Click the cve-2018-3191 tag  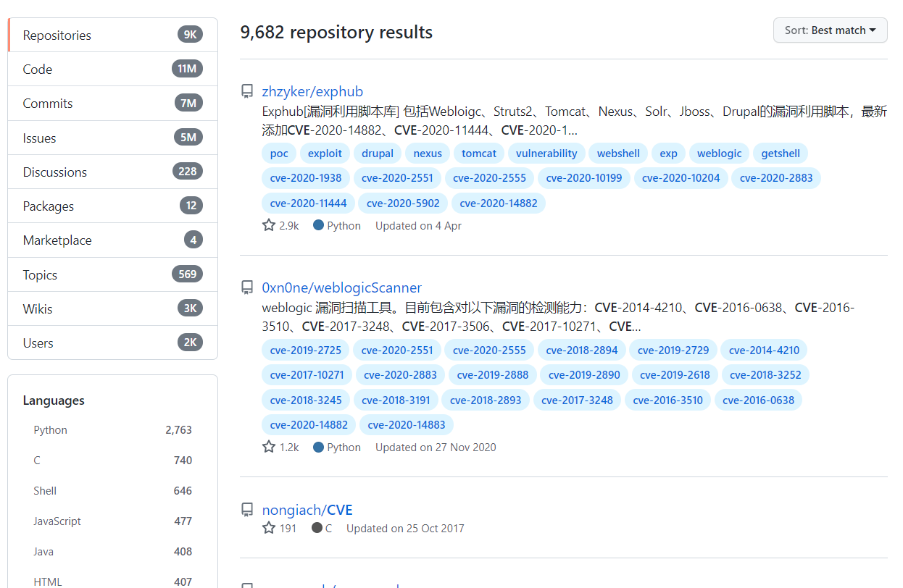click(x=396, y=400)
